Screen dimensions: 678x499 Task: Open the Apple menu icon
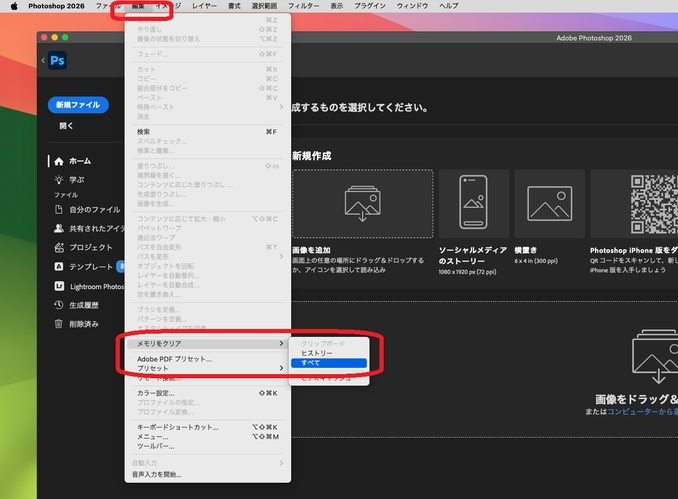(14, 6)
